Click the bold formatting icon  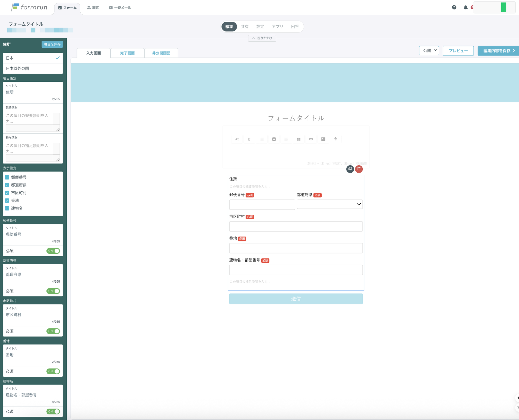coord(249,139)
